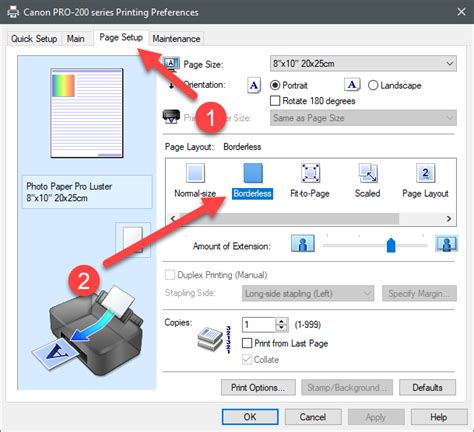Screen dimensions: 474x432
Task: Click in the Copies number field
Action: (x=259, y=325)
